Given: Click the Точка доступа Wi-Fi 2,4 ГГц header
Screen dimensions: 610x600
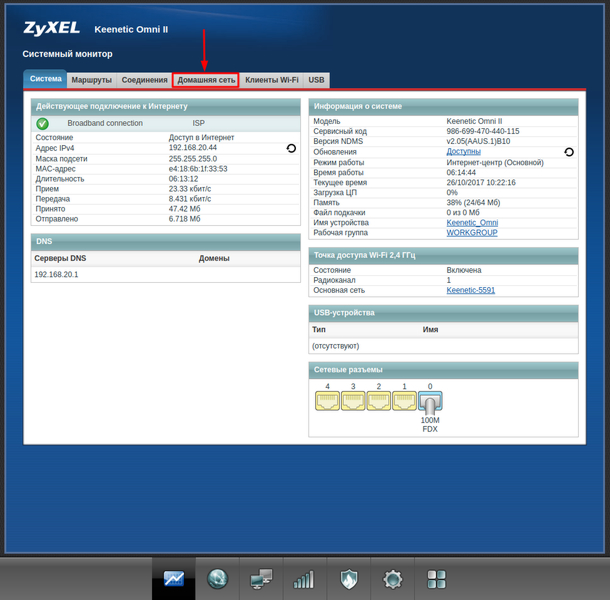Looking at the screenshot, I should [x=443, y=255].
